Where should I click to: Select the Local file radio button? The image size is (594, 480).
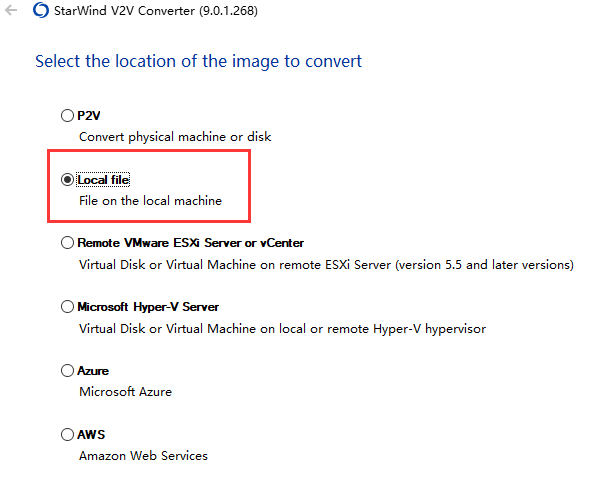[x=67, y=179]
